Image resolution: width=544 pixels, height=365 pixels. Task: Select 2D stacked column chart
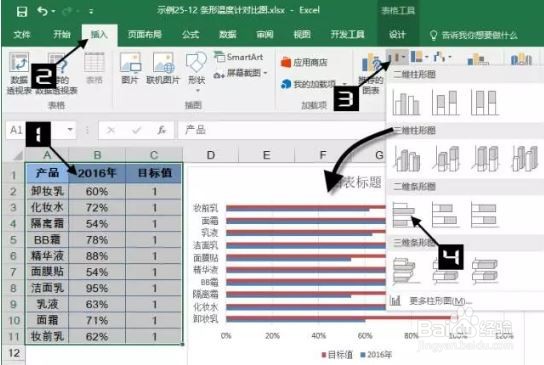(446, 103)
